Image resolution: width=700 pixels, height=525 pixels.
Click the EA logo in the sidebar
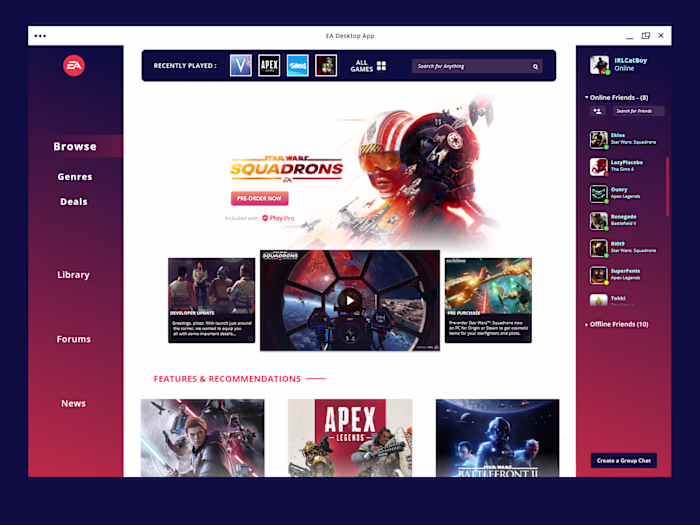coord(74,66)
